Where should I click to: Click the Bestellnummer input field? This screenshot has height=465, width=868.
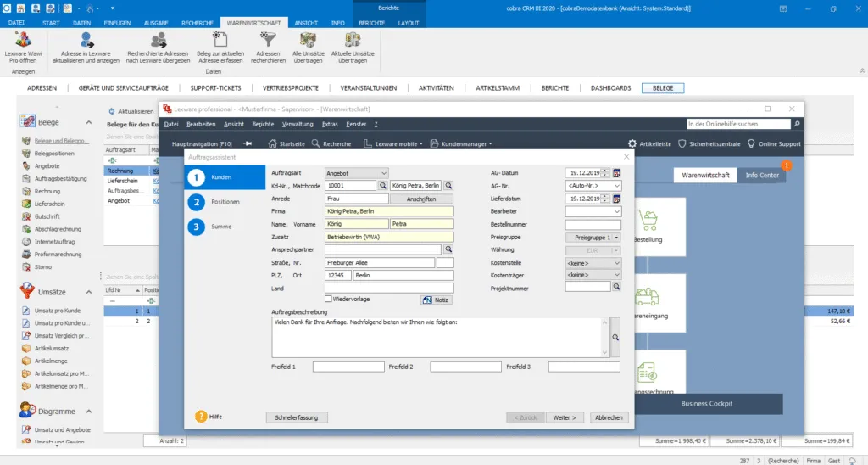coord(593,225)
